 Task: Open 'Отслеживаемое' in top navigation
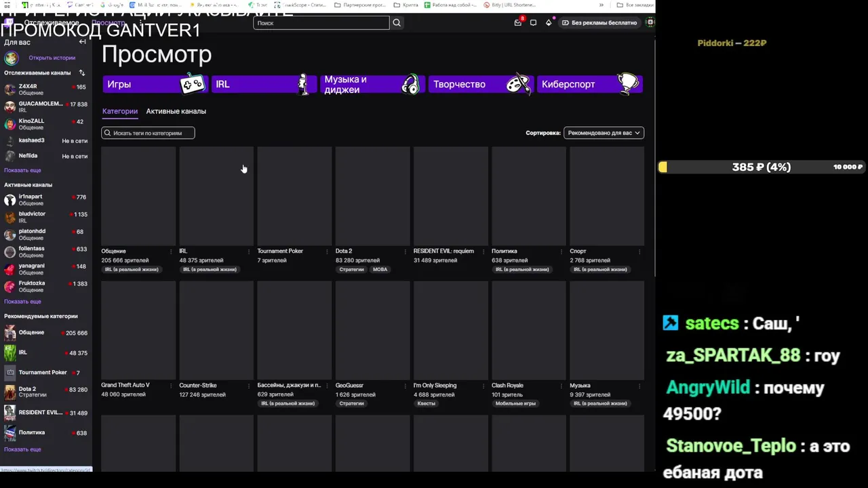52,22
